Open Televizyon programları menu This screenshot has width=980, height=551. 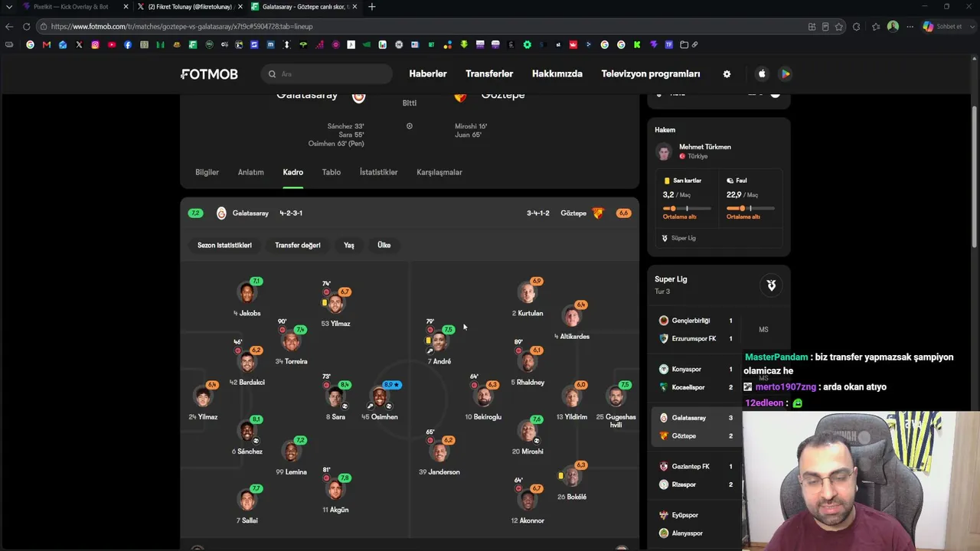pos(651,74)
